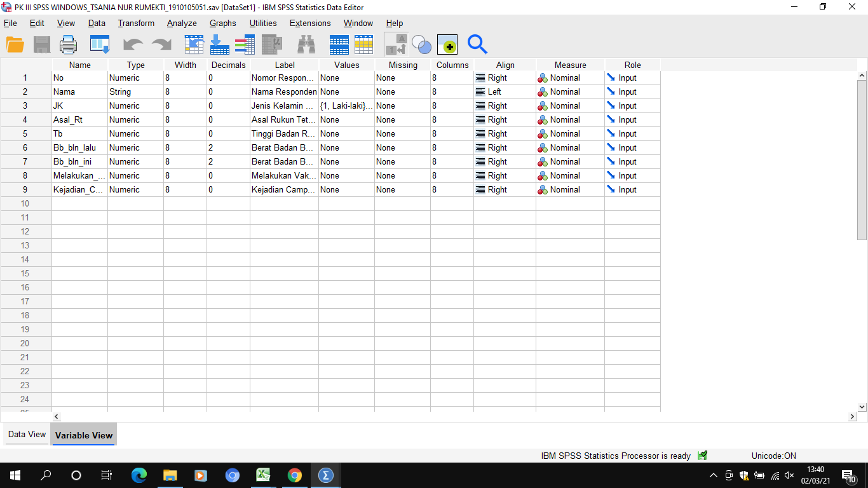This screenshot has width=868, height=488.
Task: Open the Transform menu
Action: 136,23
